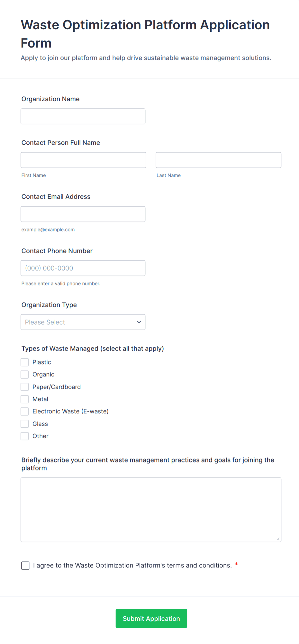Screen dimensions: 299x644
Task: Click the Organization Name input field
Action: coord(83,116)
